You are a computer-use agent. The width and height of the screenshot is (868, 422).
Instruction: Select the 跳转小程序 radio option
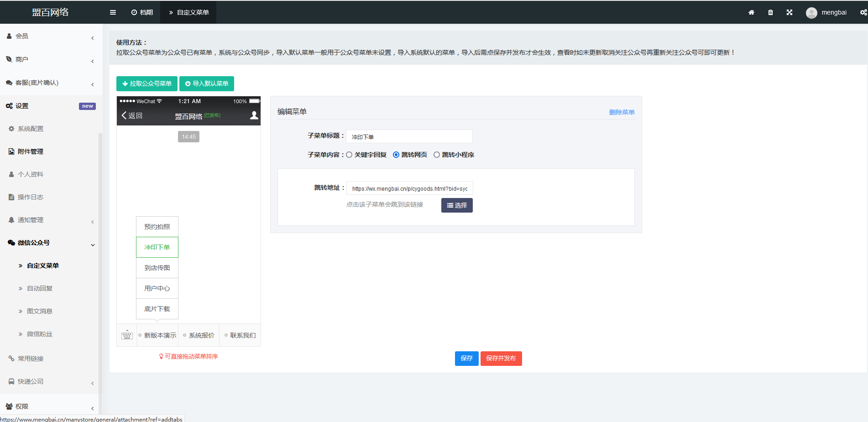pyautogui.click(x=437, y=155)
